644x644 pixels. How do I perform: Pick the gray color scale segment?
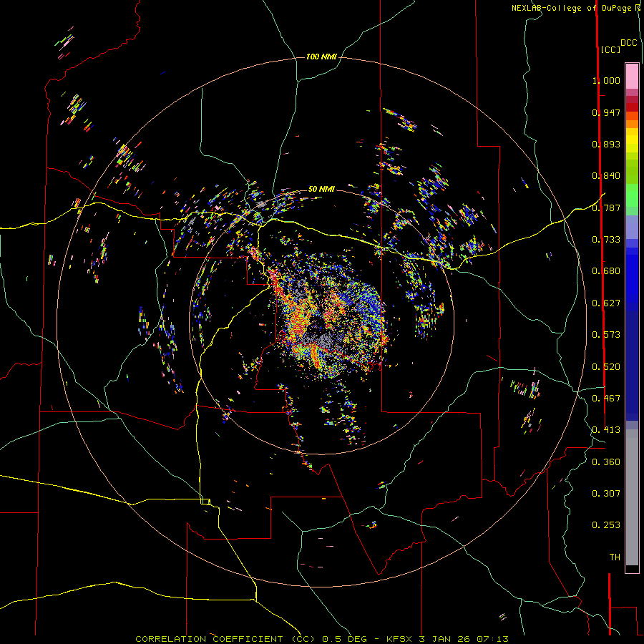click(632, 497)
